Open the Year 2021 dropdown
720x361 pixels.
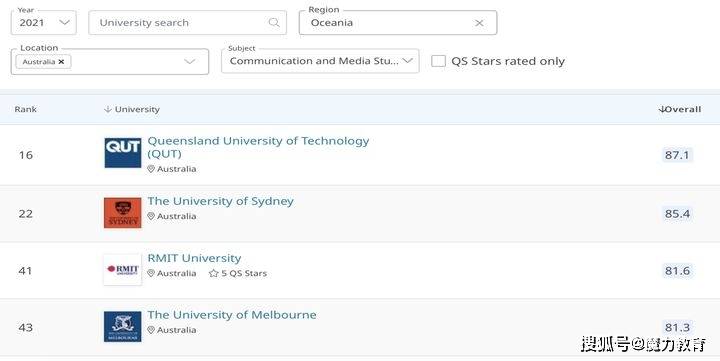(x=44, y=23)
